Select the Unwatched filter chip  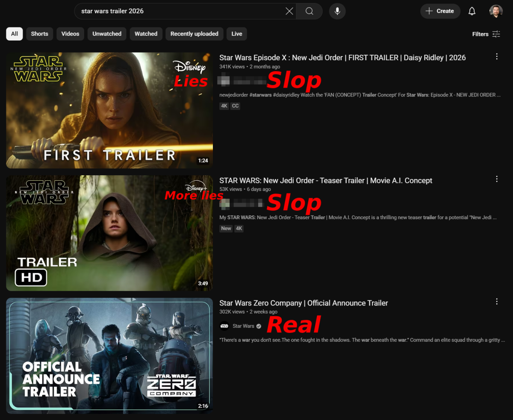107,34
